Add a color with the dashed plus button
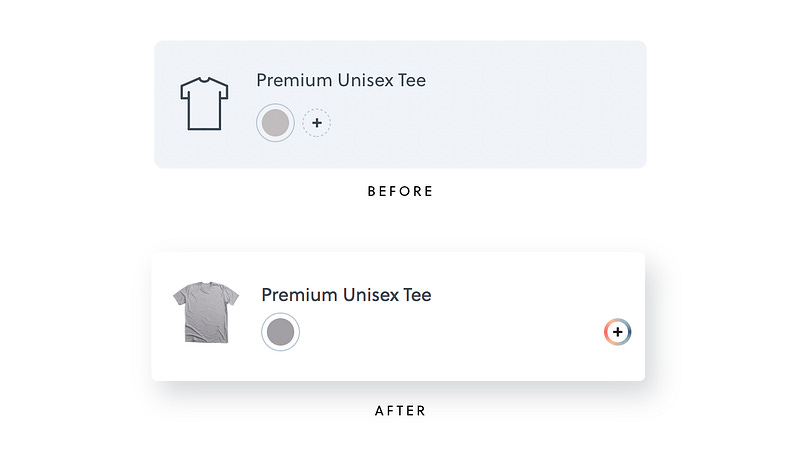 (316, 123)
